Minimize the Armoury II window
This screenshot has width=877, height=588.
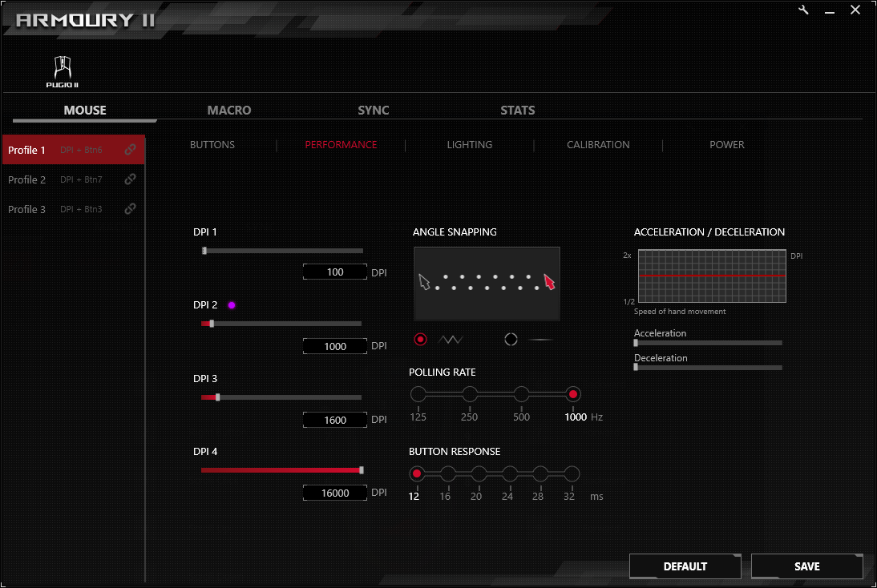coord(830,10)
